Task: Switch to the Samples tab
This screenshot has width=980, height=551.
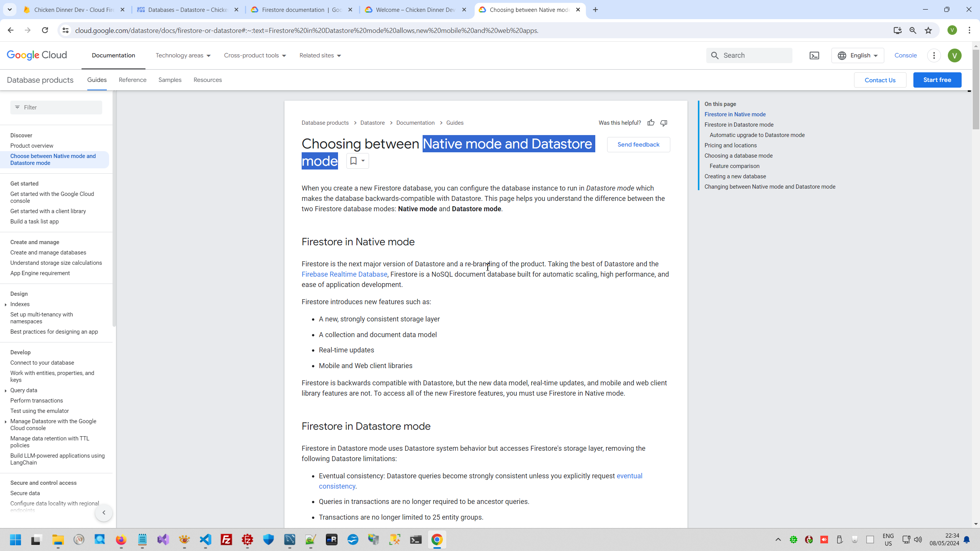Action: point(170,80)
